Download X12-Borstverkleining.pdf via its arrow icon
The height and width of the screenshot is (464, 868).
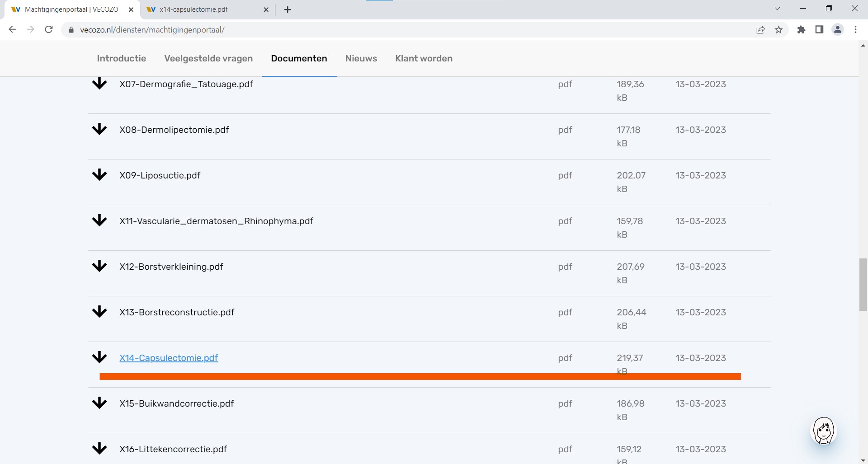pos(99,267)
